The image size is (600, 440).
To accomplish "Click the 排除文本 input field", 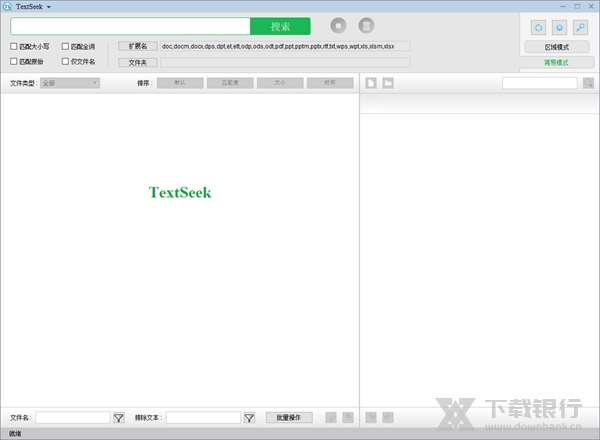I will click(204, 417).
